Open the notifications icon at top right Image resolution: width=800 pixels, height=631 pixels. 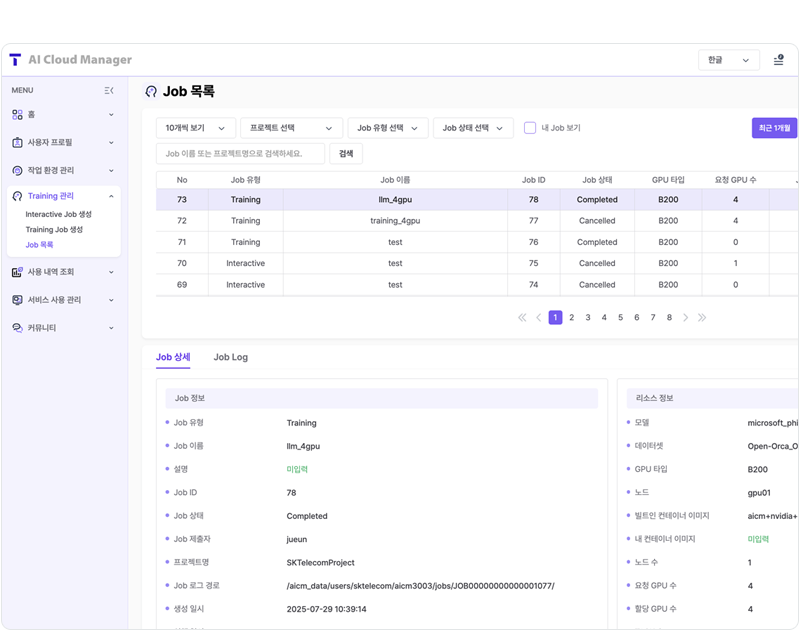pyautogui.click(x=779, y=60)
